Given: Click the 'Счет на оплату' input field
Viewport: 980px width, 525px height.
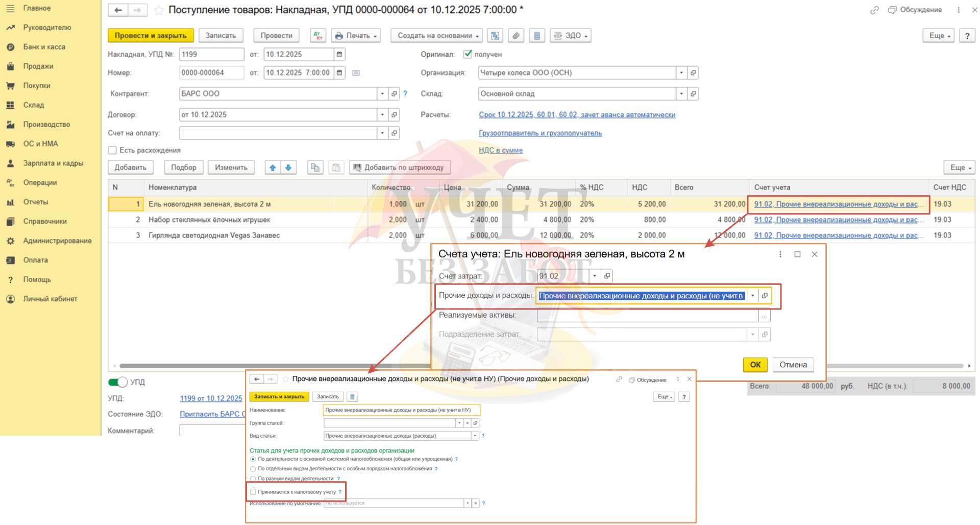Looking at the screenshot, I should tap(278, 133).
